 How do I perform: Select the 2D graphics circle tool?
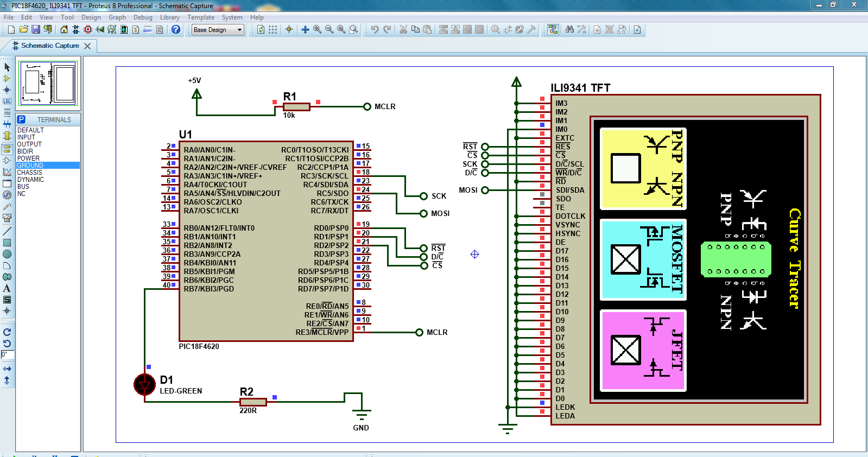pos(7,254)
